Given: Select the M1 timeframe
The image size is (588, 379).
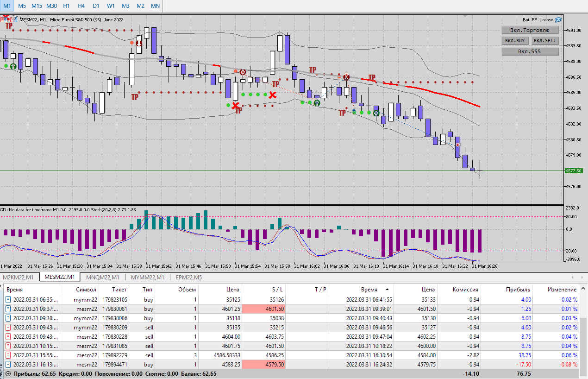Looking at the screenshot, I should tap(7, 6).
